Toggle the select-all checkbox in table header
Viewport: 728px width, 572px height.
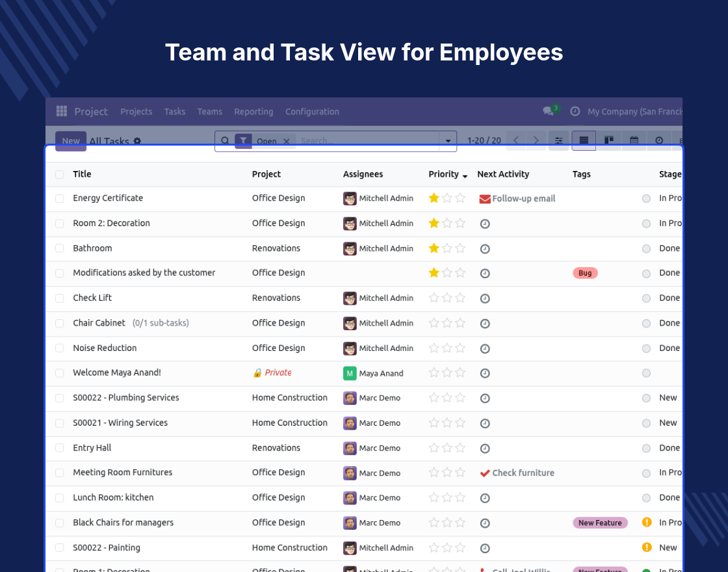coord(59,175)
